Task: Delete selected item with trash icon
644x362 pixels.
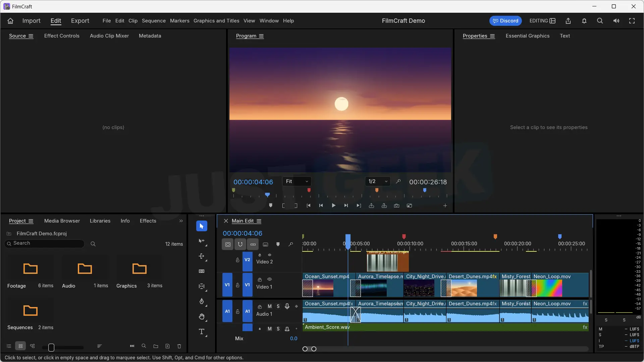Action: point(179,346)
